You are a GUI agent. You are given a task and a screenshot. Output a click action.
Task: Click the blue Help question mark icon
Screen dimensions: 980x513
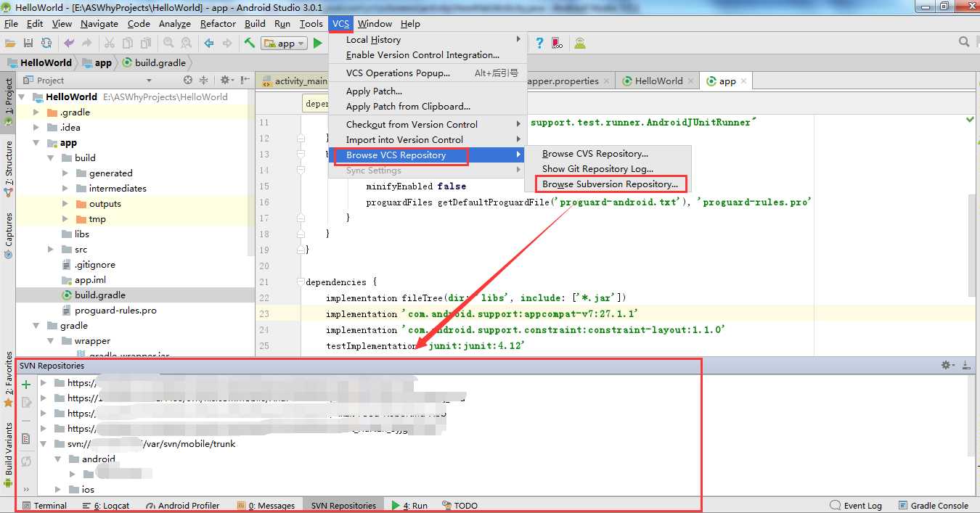pos(539,44)
